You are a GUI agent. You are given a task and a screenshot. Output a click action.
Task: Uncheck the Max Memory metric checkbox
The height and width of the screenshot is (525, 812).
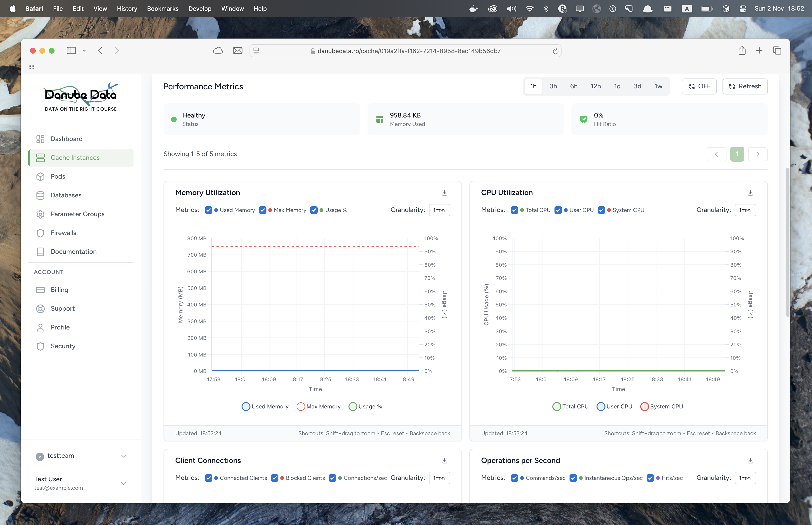pyautogui.click(x=262, y=210)
